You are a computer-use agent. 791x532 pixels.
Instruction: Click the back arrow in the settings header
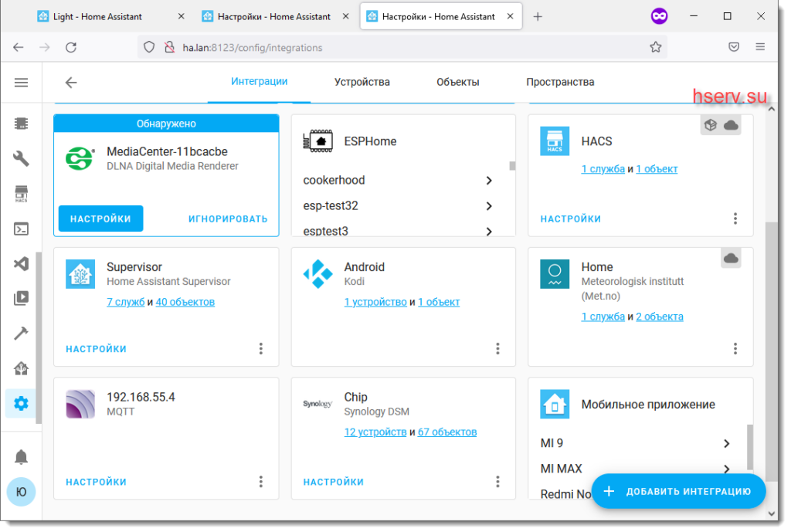71,83
